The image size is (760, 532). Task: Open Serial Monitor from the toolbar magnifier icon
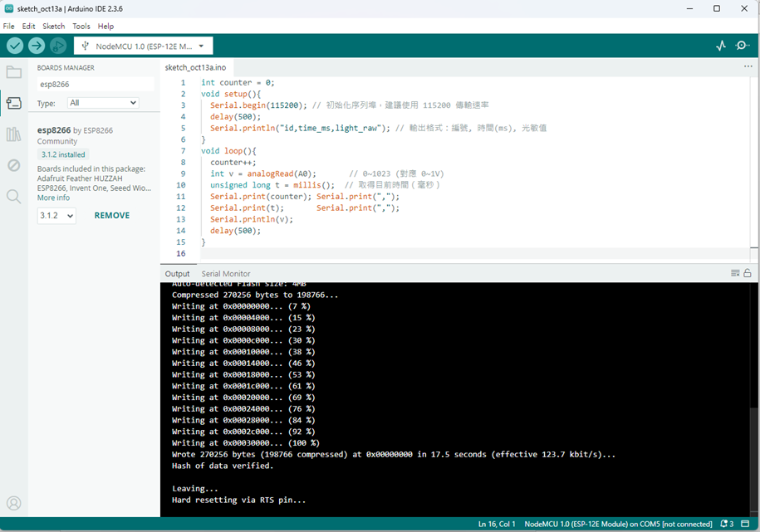pos(743,46)
